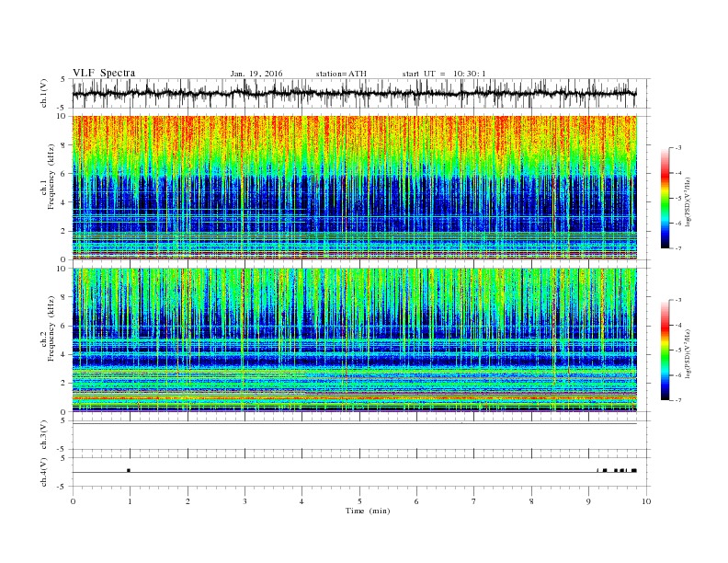The height and width of the screenshot is (563, 728).
Task: Select the ch.1(V) waveform axis label
Action: (44, 94)
